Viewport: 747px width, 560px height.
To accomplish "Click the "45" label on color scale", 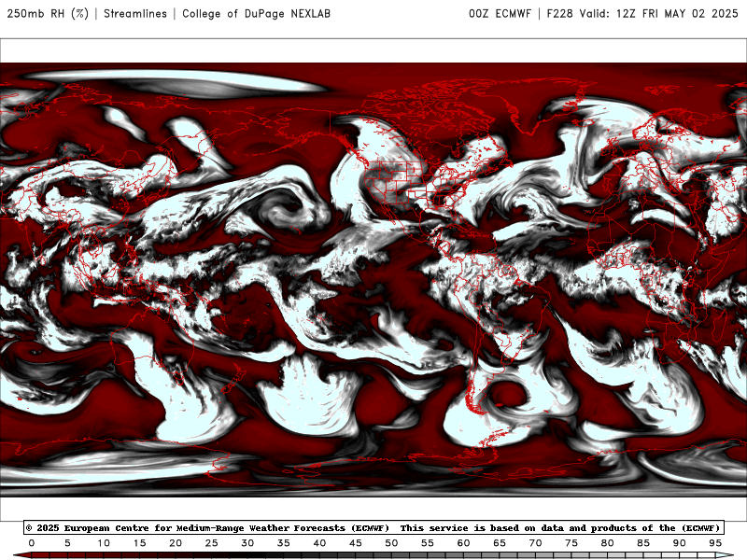I will [356, 543].
